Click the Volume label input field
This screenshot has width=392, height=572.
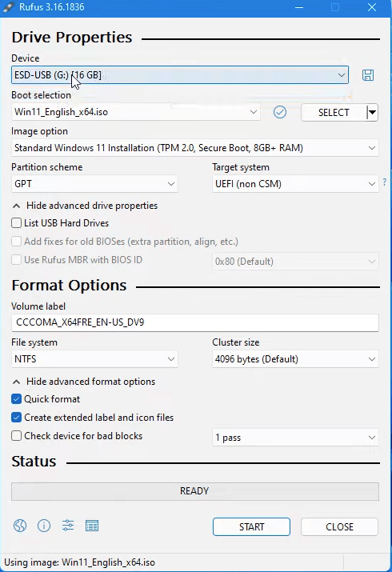click(x=194, y=322)
